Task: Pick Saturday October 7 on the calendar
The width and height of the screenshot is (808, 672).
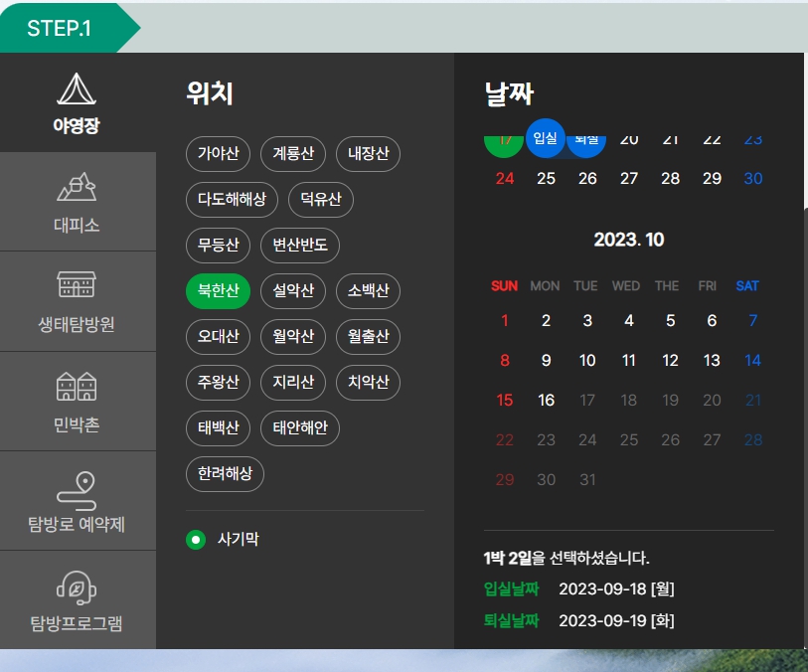Action: click(753, 320)
